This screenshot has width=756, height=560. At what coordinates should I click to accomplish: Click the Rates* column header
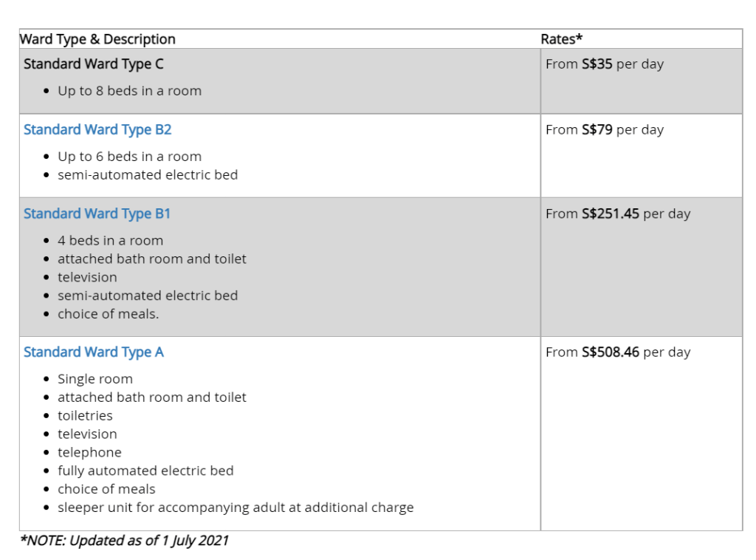(562, 39)
